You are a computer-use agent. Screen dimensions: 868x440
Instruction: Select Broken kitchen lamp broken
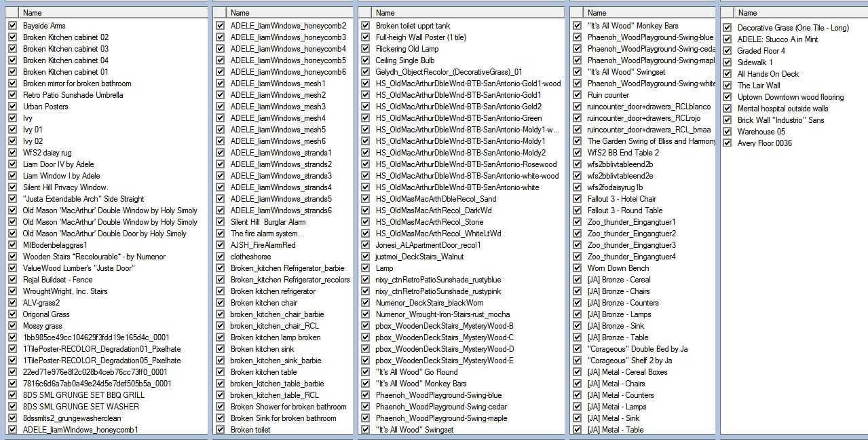click(276, 337)
